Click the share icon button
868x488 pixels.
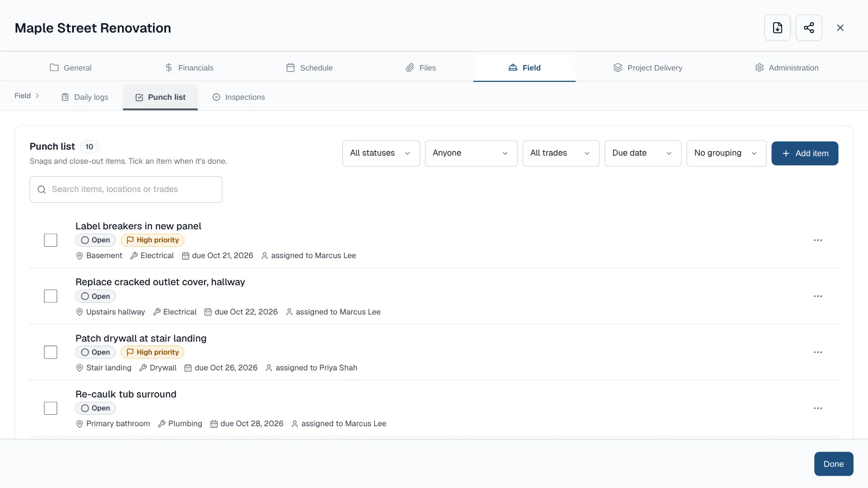809,28
